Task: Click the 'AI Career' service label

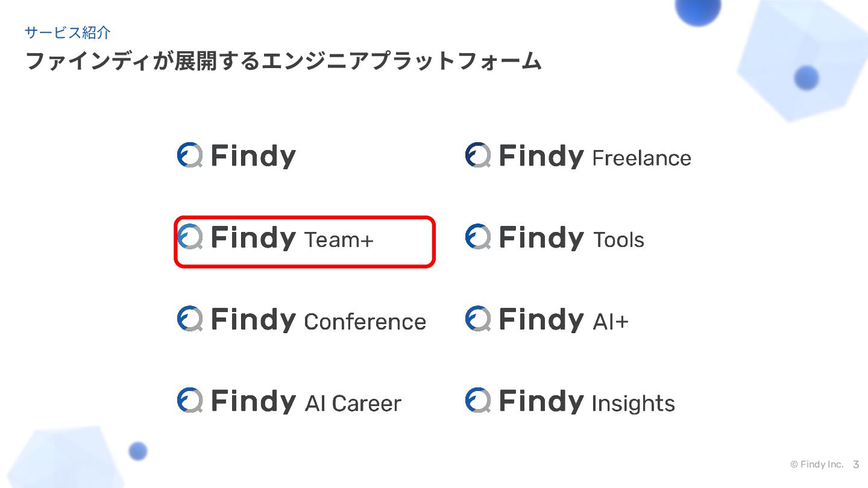Action: click(x=353, y=404)
